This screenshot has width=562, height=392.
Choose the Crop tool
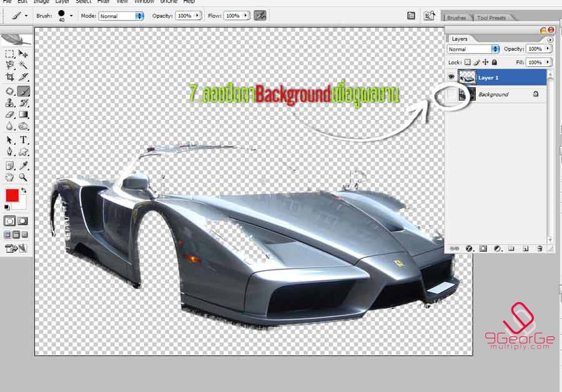click(10, 77)
